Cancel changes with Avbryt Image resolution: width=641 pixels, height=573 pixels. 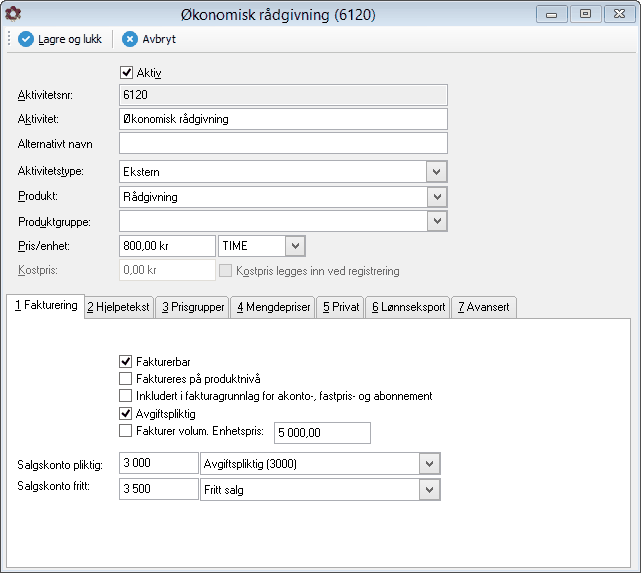[x=149, y=39]
